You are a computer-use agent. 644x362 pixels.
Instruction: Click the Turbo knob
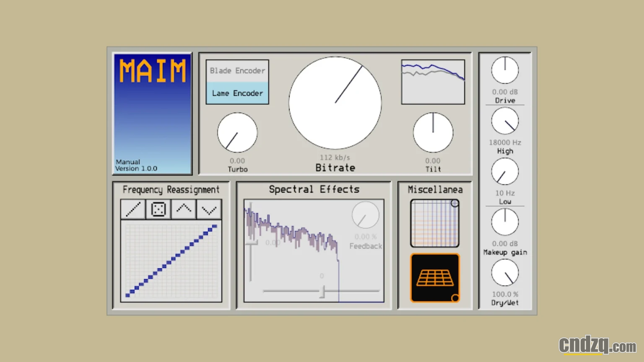[237, 132]
